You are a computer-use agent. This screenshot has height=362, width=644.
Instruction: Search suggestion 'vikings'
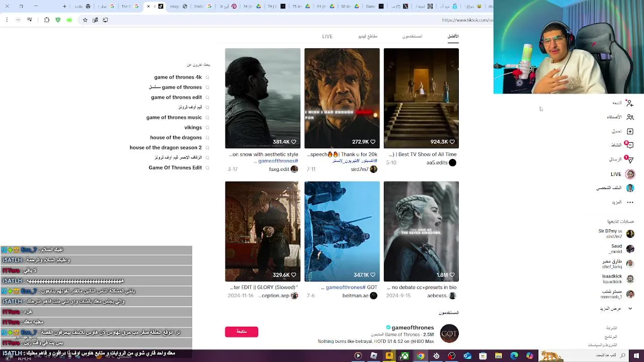click(193, 127)
